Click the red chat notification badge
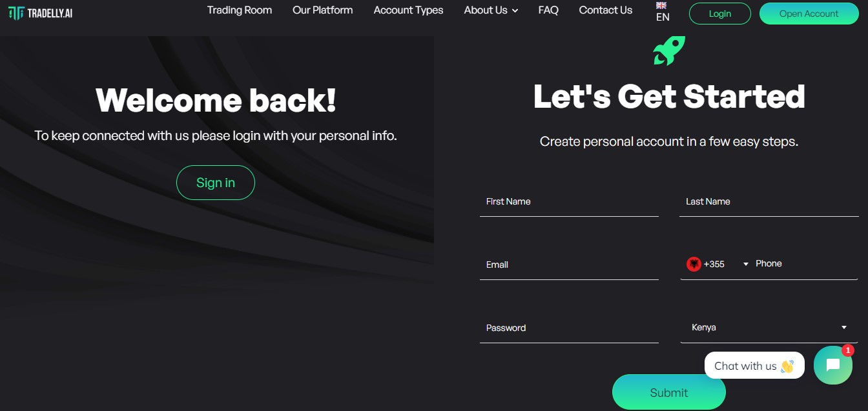Screen dimensions: 868x411 [x=848, y=350]
